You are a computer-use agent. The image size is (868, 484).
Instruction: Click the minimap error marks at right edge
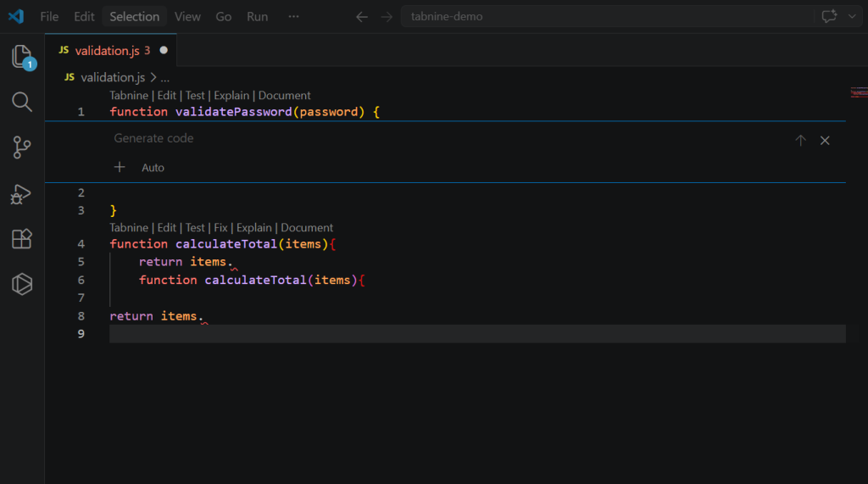tap(859, 92)
